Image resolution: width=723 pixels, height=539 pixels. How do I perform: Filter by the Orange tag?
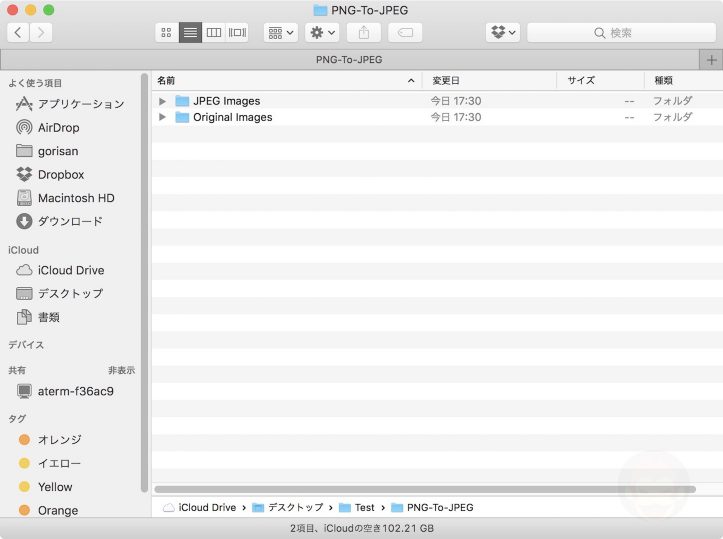click(x=48, y=510)
